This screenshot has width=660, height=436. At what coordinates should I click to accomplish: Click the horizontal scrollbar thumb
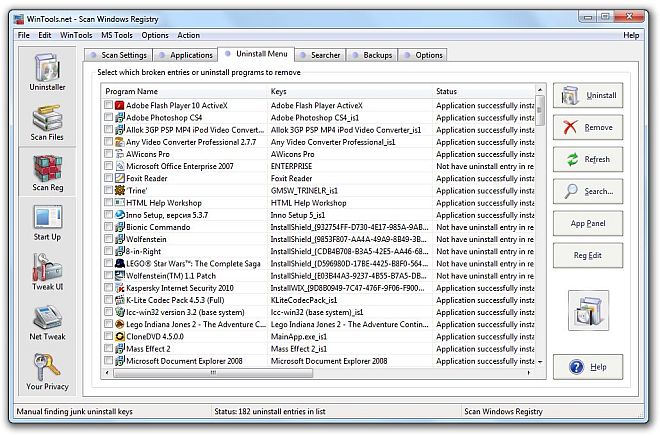pos(213,373)
